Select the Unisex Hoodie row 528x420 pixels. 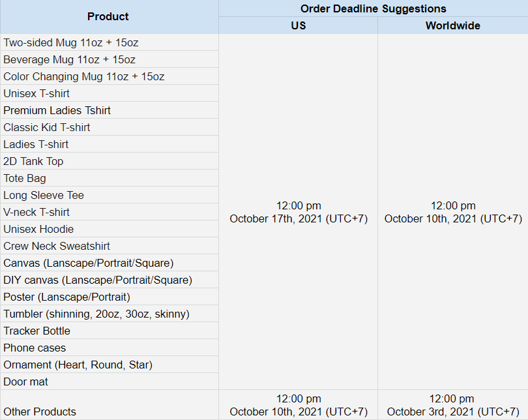(38, 229)
